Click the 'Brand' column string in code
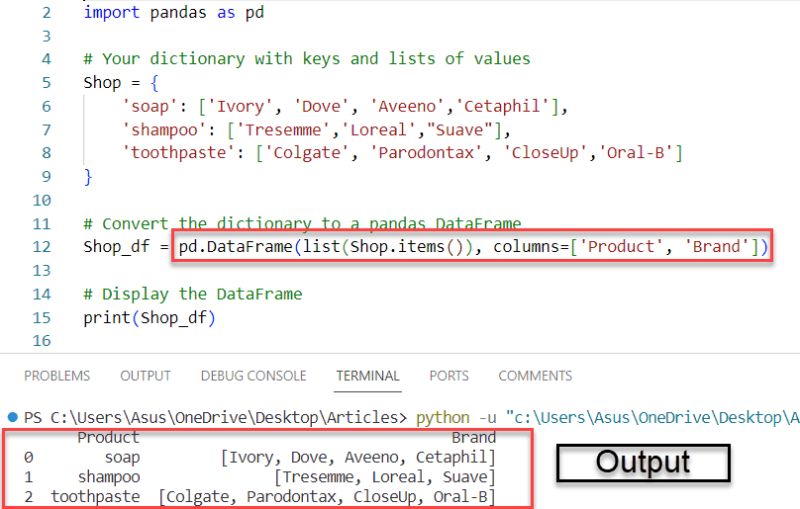This screenshot has height=509, width=800. click(x=716, y=247)
